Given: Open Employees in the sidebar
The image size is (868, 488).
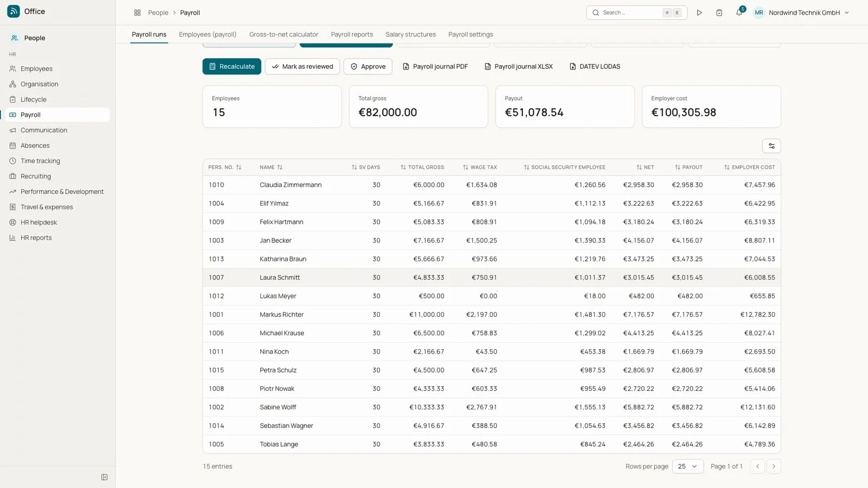Looking at the screenshot, I should 58,69.
